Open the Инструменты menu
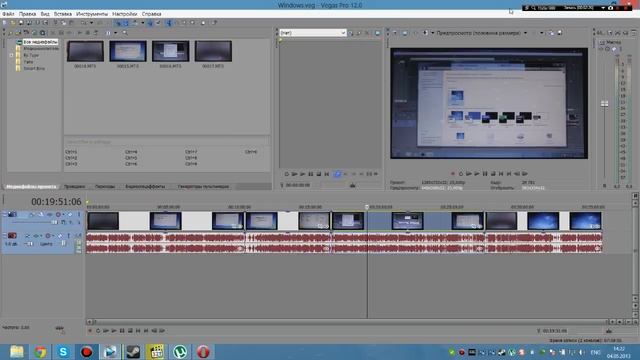This screenshot has height=360, width=640. click(92, 14)
